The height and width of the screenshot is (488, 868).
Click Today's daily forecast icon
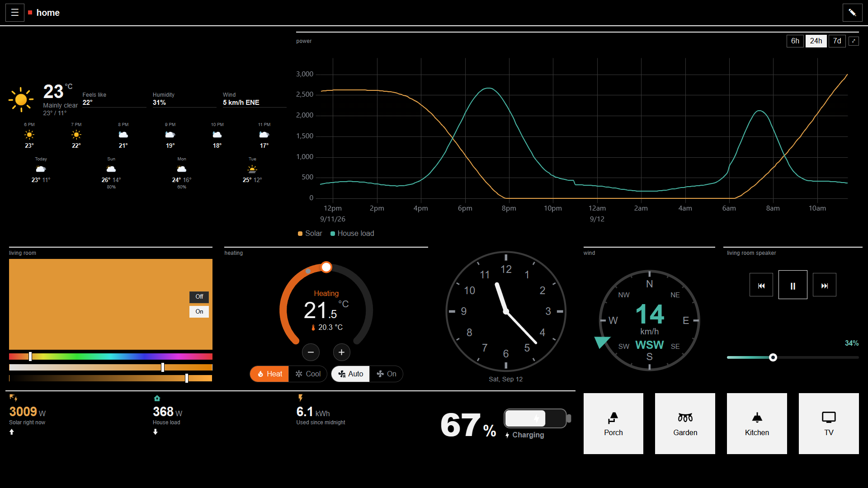coord(41,169)
